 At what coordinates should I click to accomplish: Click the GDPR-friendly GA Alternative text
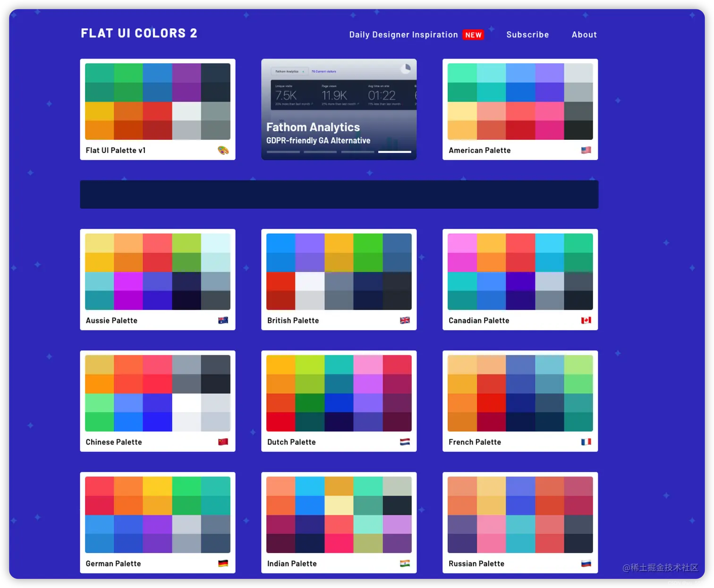tap(318, 141)
